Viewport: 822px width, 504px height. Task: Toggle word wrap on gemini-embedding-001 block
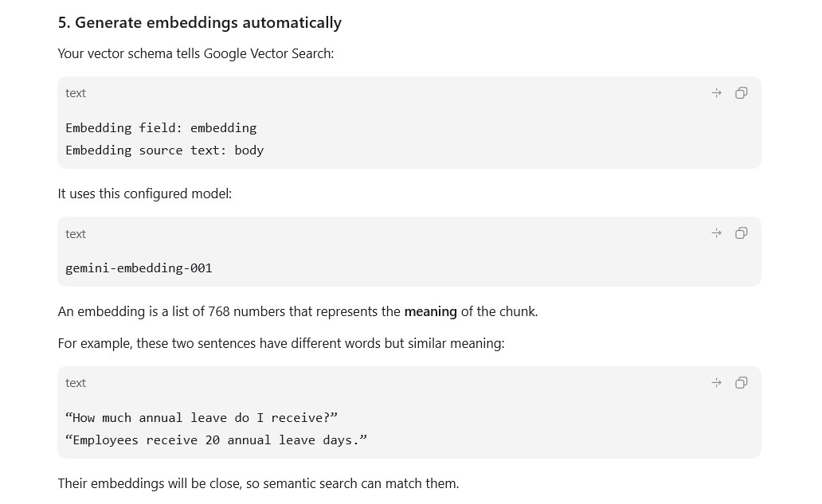coord(716,233)
